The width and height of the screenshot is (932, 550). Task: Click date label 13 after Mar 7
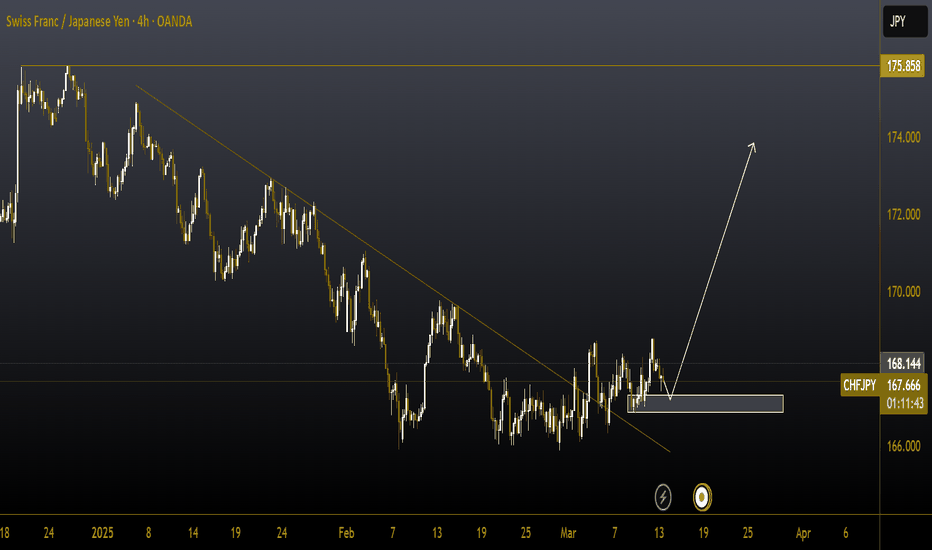(659, 533)
